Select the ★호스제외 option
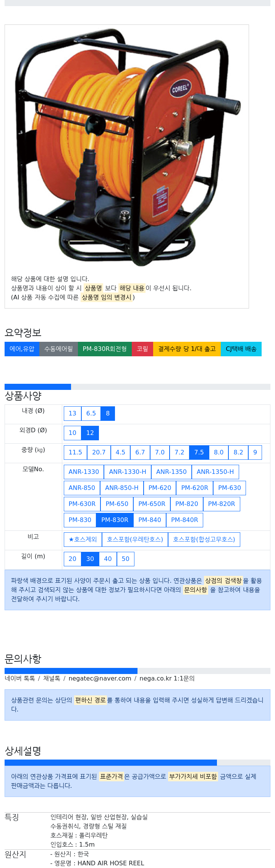This screenshot has width=275, height=868. [x=83, y=539]
